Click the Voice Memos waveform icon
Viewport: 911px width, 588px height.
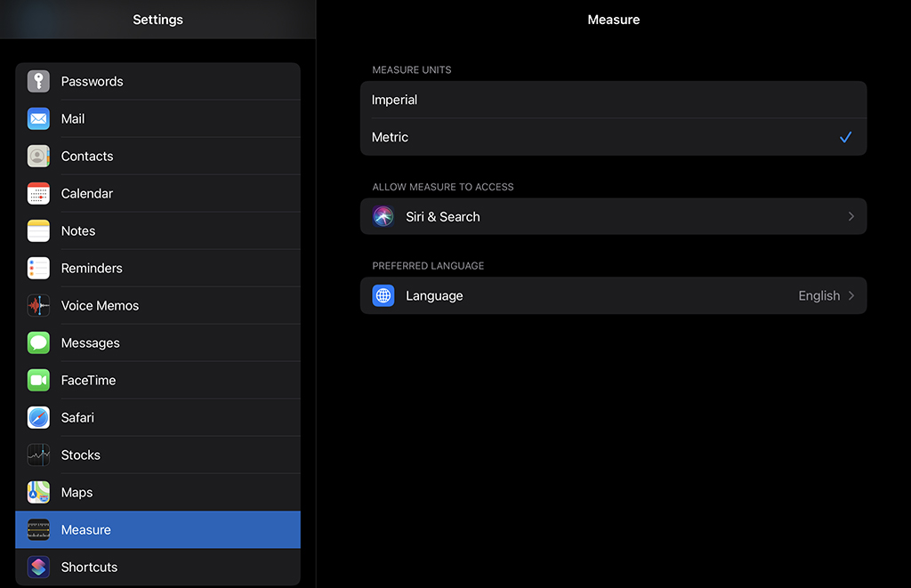click(38, 306)
